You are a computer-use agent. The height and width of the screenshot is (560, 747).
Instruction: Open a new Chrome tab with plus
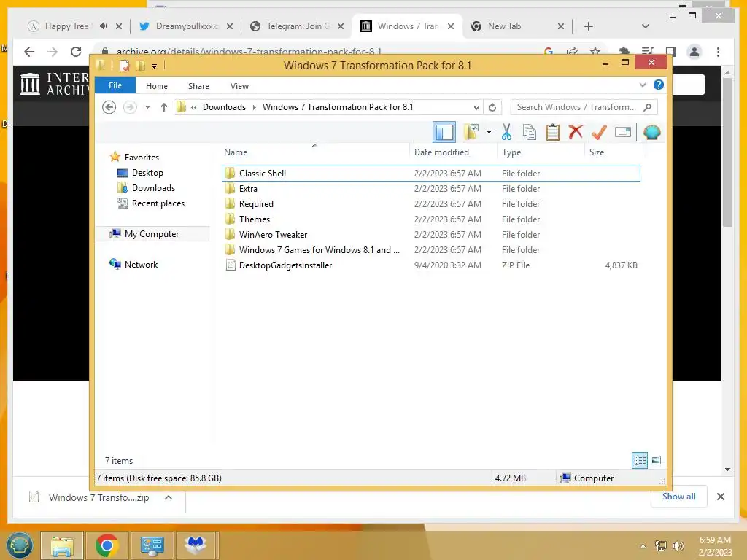[589, 26]
